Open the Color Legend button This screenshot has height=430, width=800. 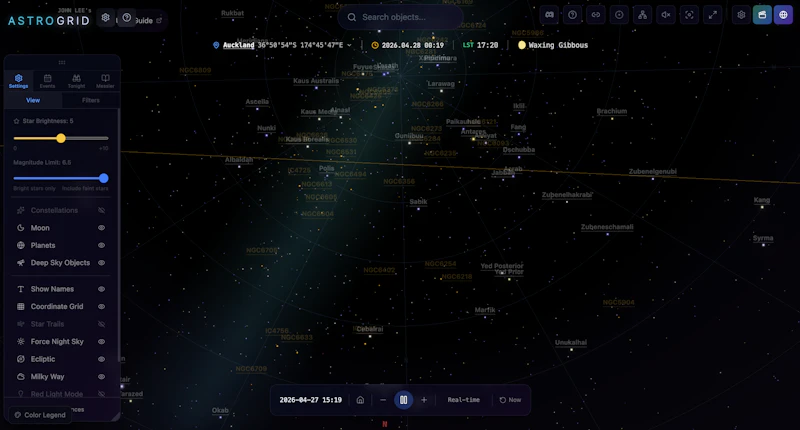pyautogui.click(x=40, y=415)
